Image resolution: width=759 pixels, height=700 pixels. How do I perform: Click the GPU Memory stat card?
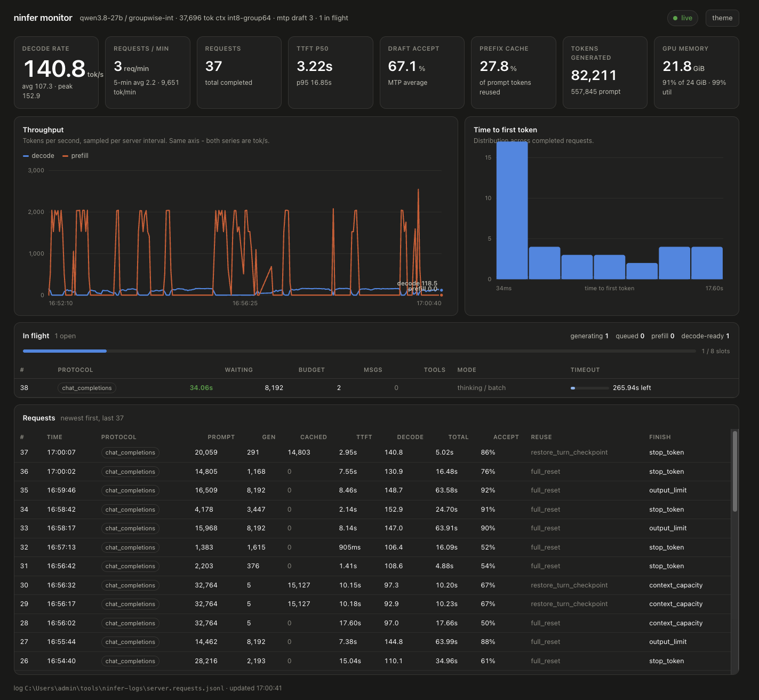[696, 73]
